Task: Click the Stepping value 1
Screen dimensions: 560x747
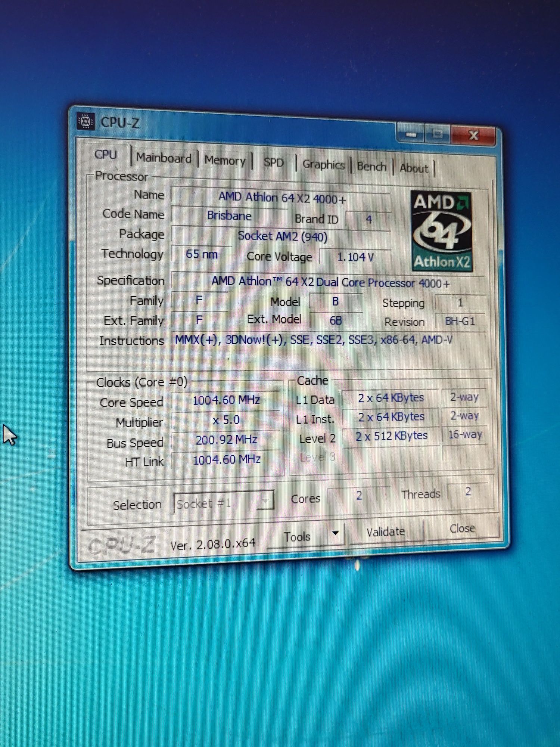Action: (460, 303)
